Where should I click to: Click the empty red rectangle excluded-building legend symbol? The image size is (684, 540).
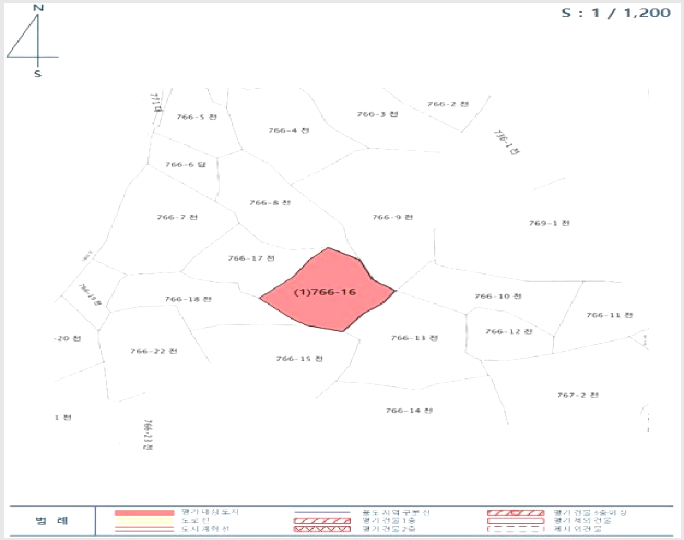[x=516, y=521]
